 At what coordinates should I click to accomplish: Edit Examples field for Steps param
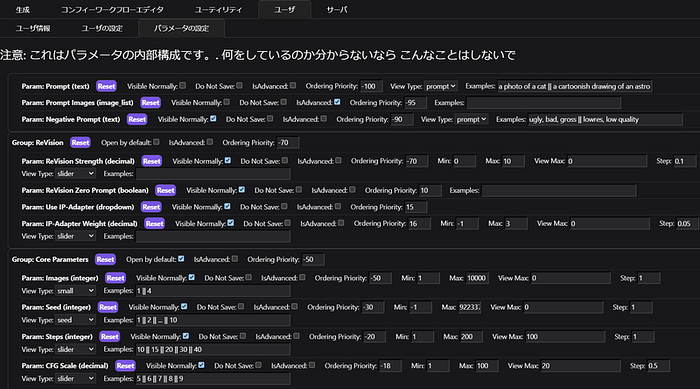213,349
